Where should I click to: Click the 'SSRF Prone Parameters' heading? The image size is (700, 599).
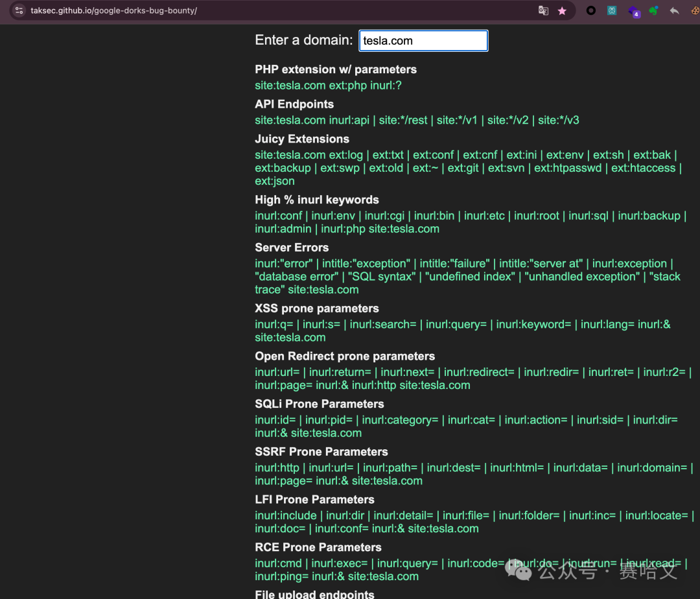pyautogui.click(x=321, y=452)
